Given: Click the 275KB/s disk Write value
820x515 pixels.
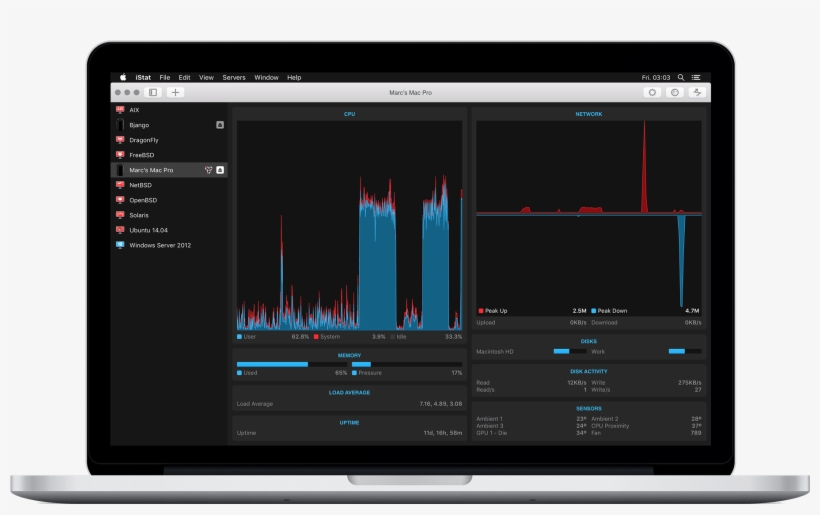Looking at the screenshot, I should tap(690, 383).
